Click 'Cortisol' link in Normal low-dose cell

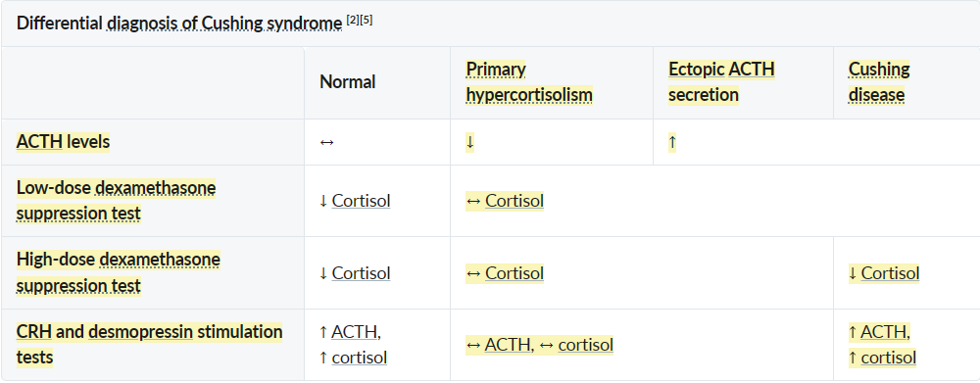coord(362,201)
